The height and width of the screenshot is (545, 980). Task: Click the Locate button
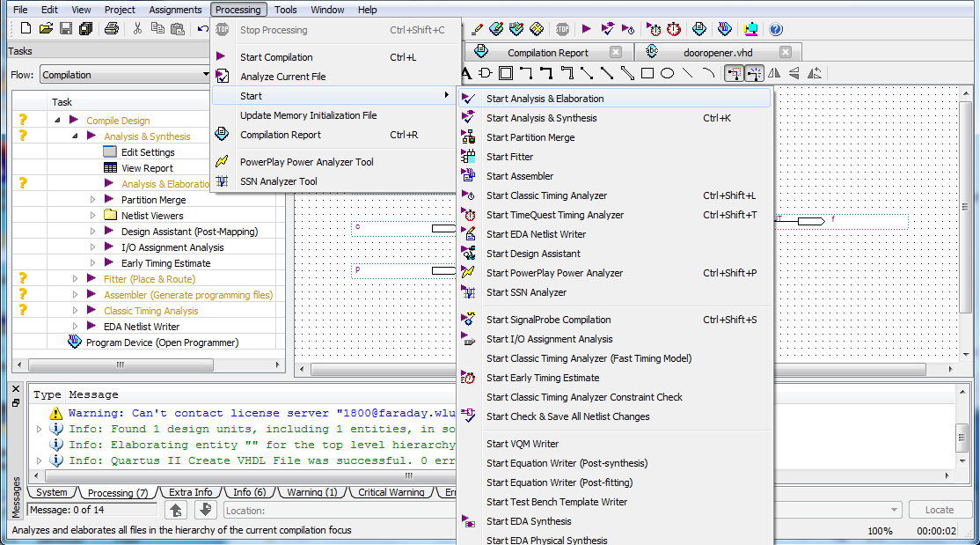(940, 510)
